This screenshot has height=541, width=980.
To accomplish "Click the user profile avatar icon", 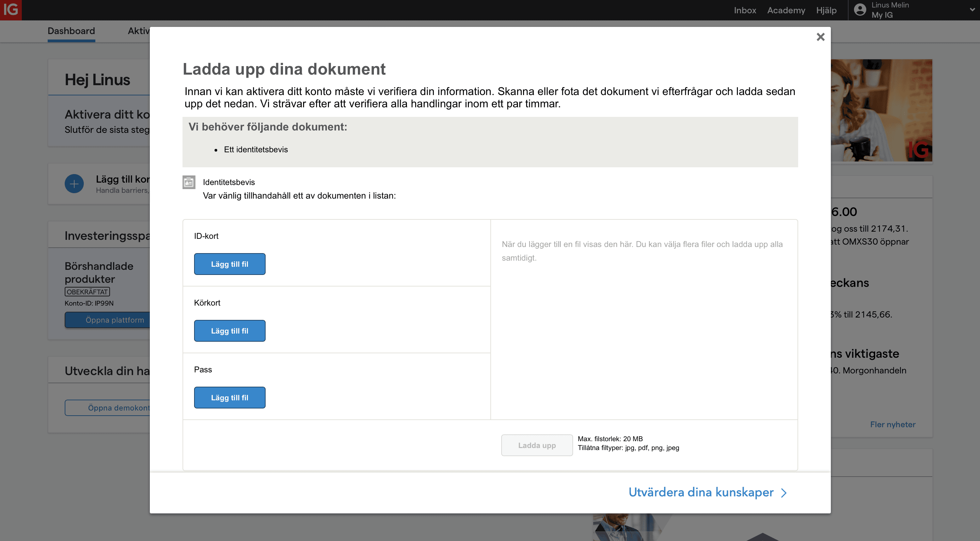I will click(x=860, y=10).
